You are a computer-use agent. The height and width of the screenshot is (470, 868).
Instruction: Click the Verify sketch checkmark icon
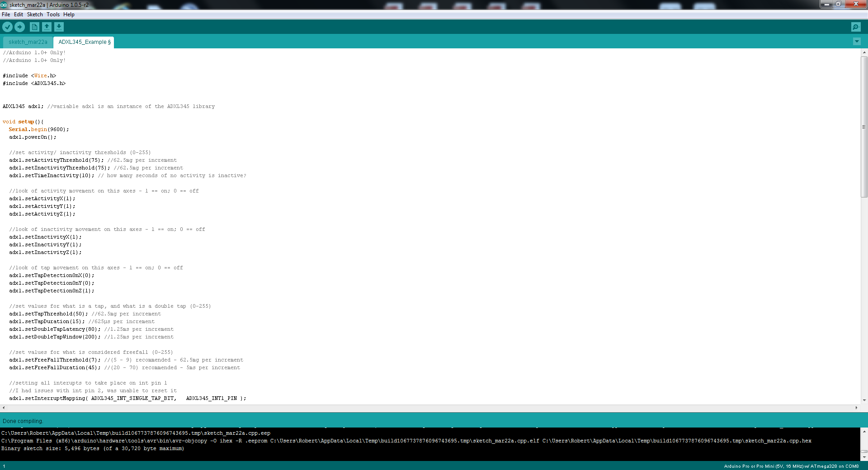click(x=7, y=27)
